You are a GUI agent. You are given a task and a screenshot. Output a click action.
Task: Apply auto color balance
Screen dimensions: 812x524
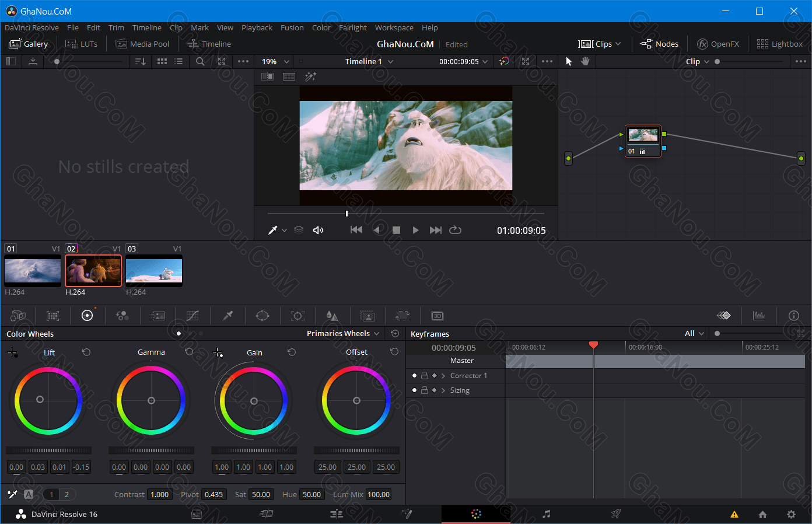[x=28, y=494]
